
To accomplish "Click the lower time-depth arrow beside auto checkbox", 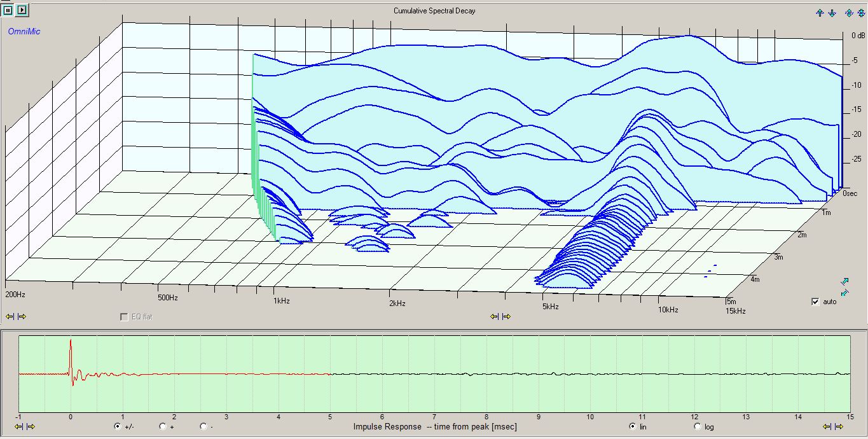I will tap(844, 293).
